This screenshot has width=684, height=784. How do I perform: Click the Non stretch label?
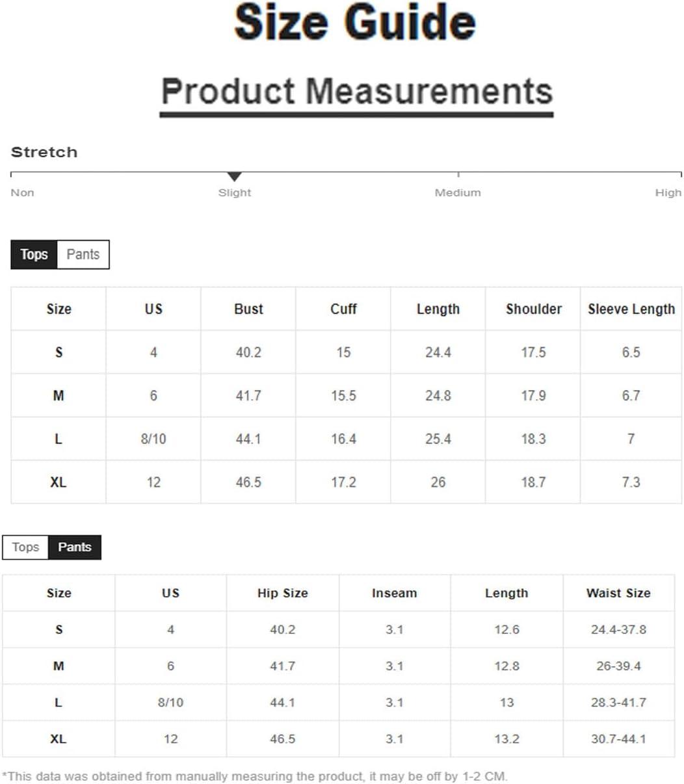click(x=22, y=192)
